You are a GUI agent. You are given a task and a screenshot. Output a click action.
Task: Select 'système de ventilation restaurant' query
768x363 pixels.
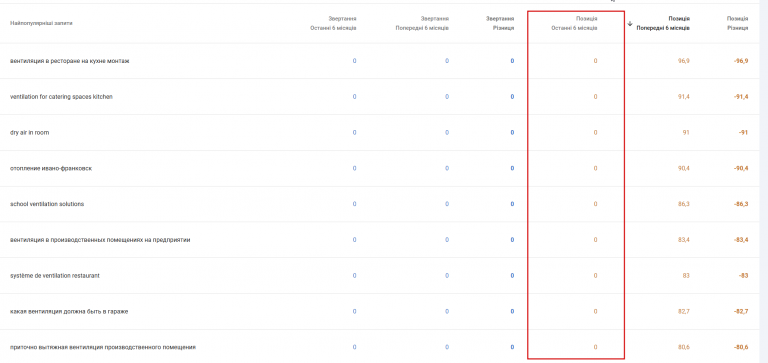[x=55, y=275]
